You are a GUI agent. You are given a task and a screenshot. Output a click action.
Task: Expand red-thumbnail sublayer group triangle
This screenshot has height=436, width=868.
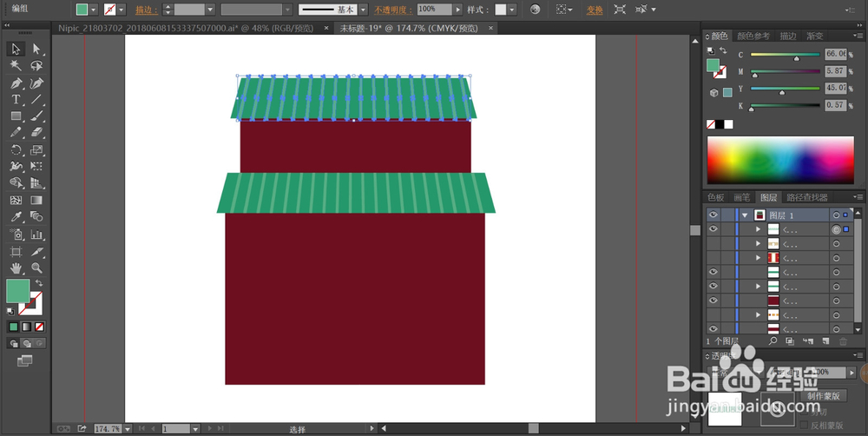(x=759, y=258)
